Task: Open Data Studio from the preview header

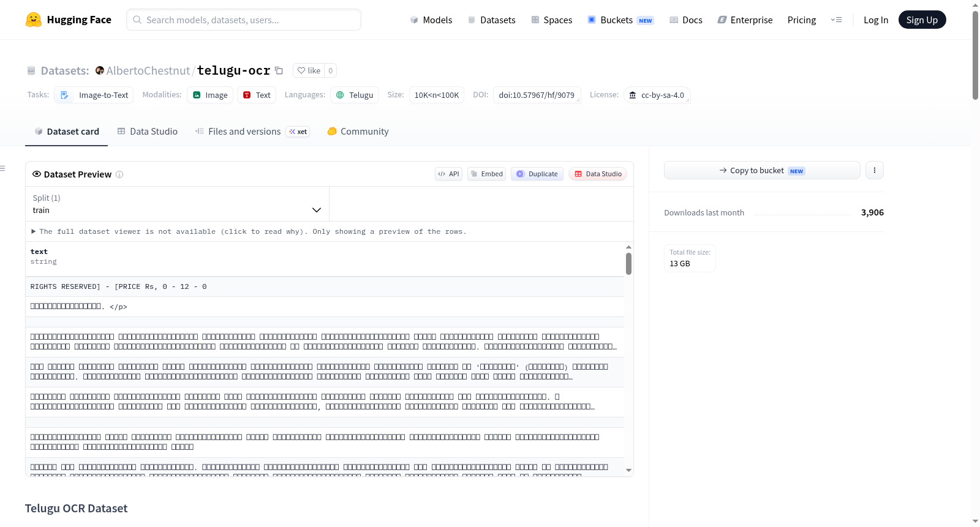Action: tap(598, 174)
